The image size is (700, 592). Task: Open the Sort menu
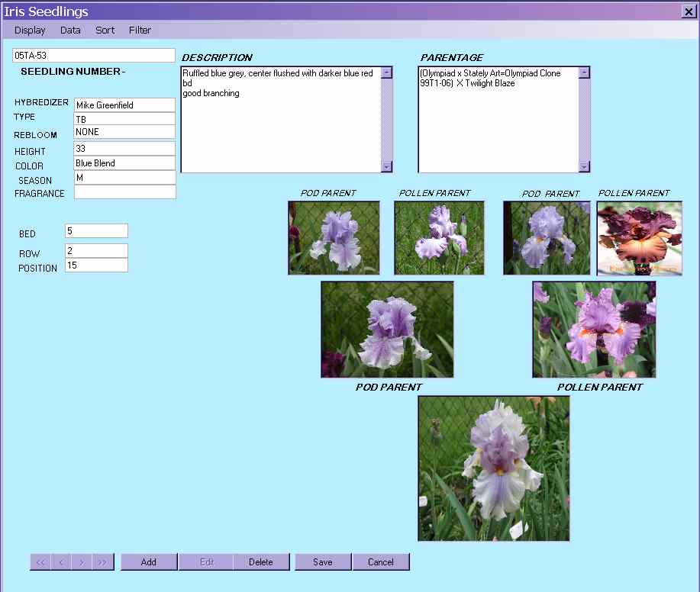[105, 31]
